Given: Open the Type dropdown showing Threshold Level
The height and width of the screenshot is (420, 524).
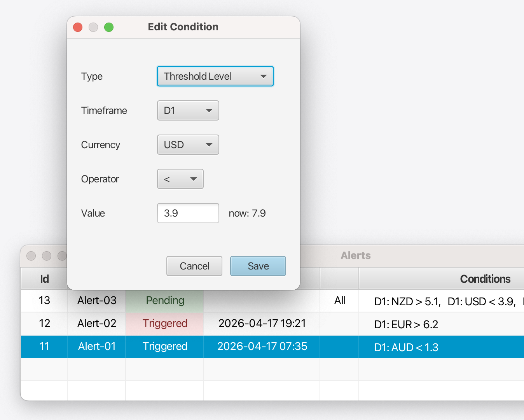Looking at the screenshot, I should (x=215, y=76).
